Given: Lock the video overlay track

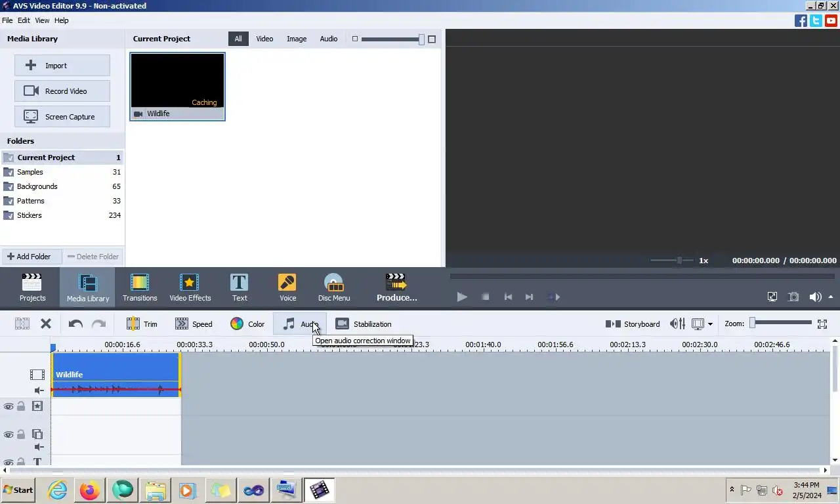Looking at the screenshot, I should (x=21, y=434).
